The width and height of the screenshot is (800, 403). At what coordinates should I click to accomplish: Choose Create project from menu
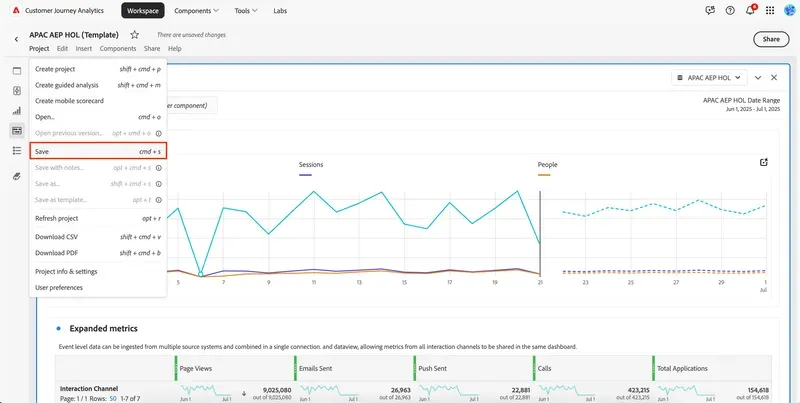98,69
